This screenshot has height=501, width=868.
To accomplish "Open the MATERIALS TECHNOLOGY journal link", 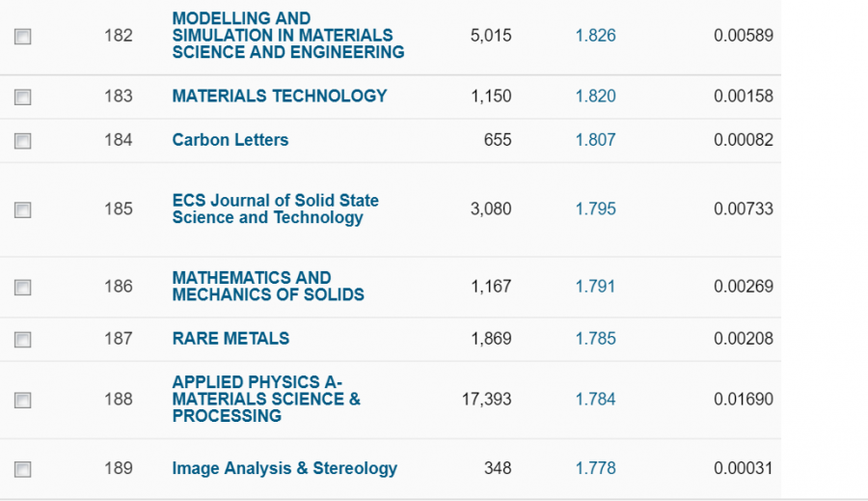I will coord(279,96).
